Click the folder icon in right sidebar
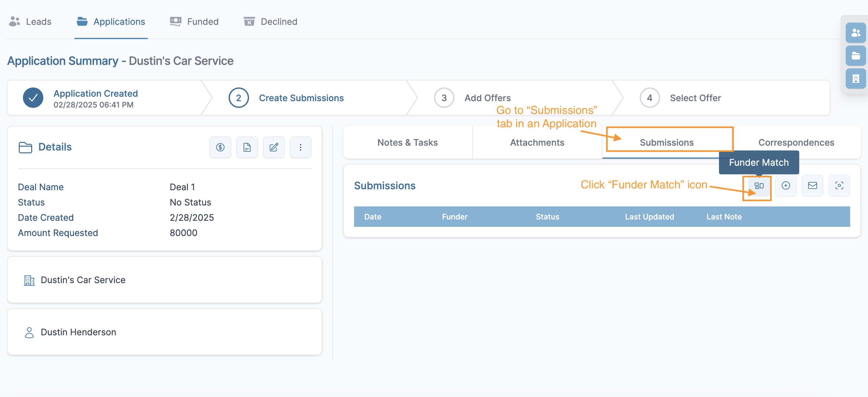This screenshot has height=397, width=868. point(855,56)
